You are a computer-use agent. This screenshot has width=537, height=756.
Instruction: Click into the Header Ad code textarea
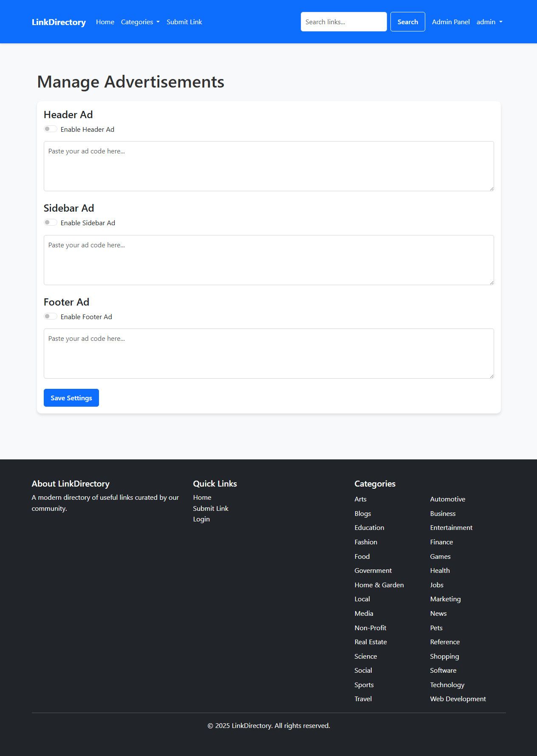pyautogui.click(x=268, y=166)
